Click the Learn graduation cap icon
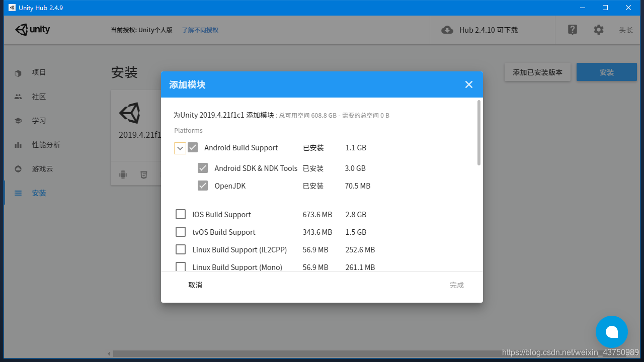 point(18,121)
